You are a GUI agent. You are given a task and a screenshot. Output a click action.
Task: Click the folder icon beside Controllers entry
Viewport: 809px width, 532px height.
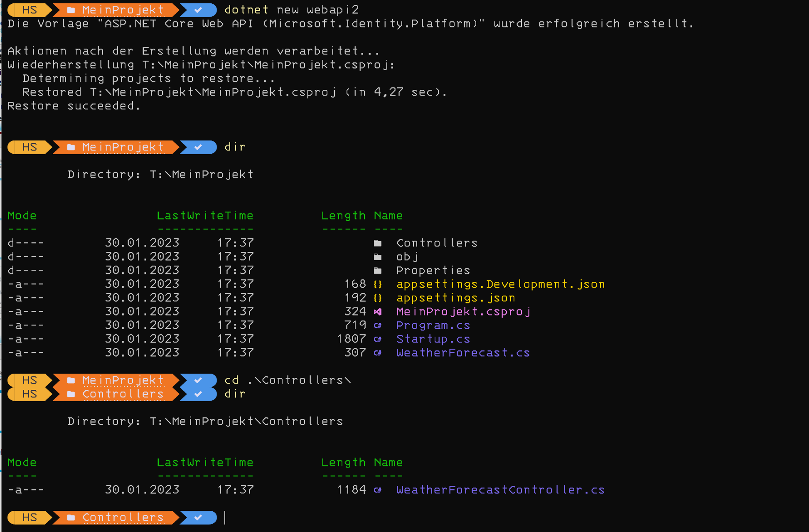(x=377, y=243)
